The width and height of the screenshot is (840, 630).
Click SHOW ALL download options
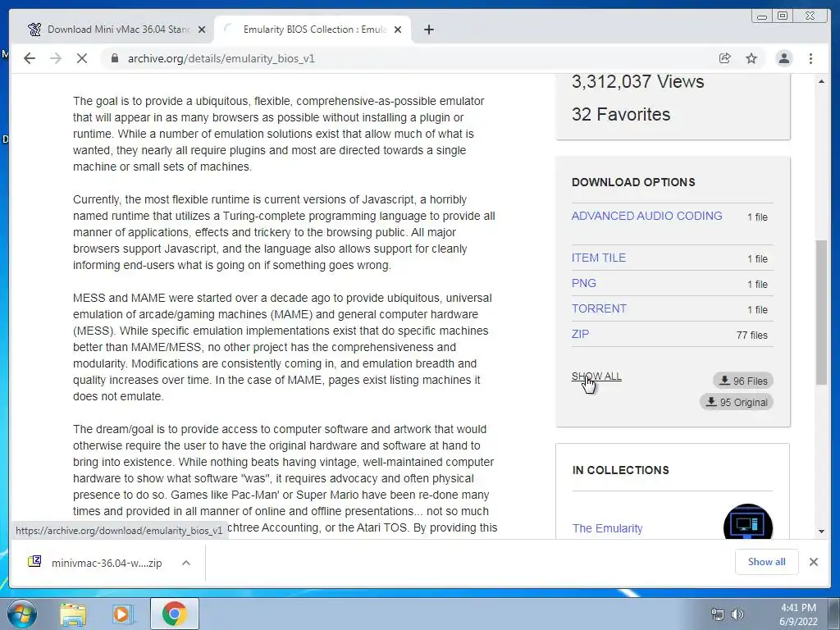pos(596,376)
